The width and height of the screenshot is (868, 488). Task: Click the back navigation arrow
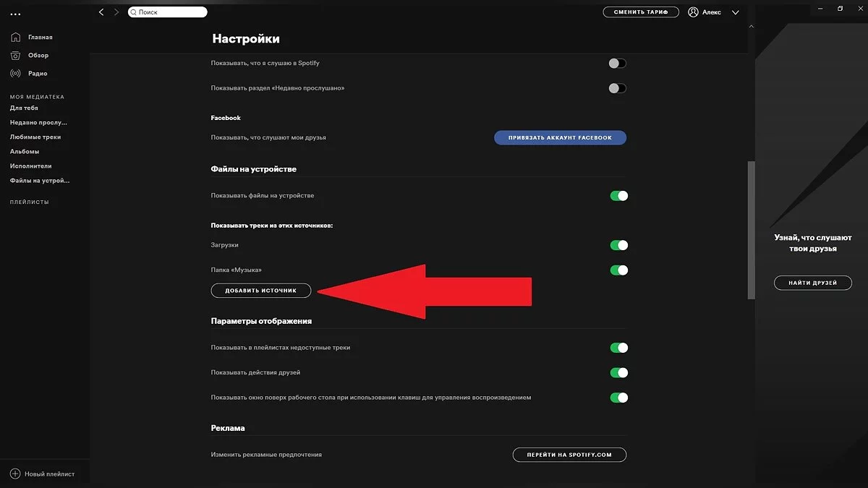click(101, 12)
